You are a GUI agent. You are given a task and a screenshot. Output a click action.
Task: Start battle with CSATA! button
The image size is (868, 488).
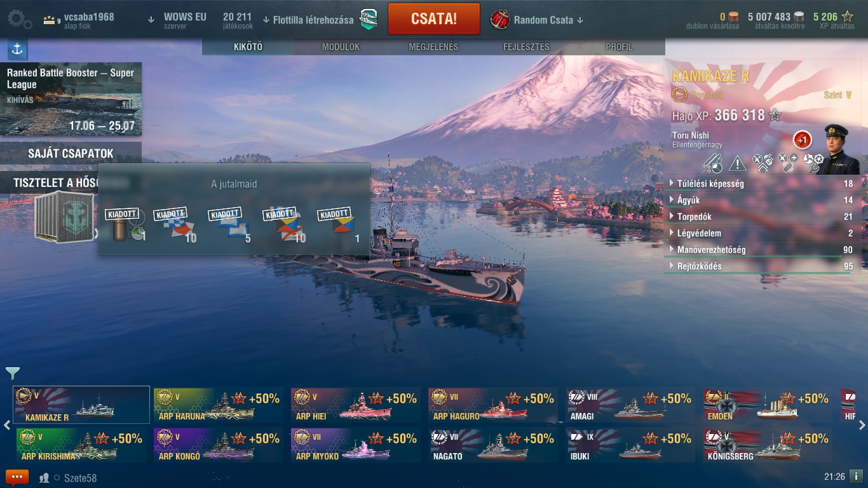click(x=434, y=19)
